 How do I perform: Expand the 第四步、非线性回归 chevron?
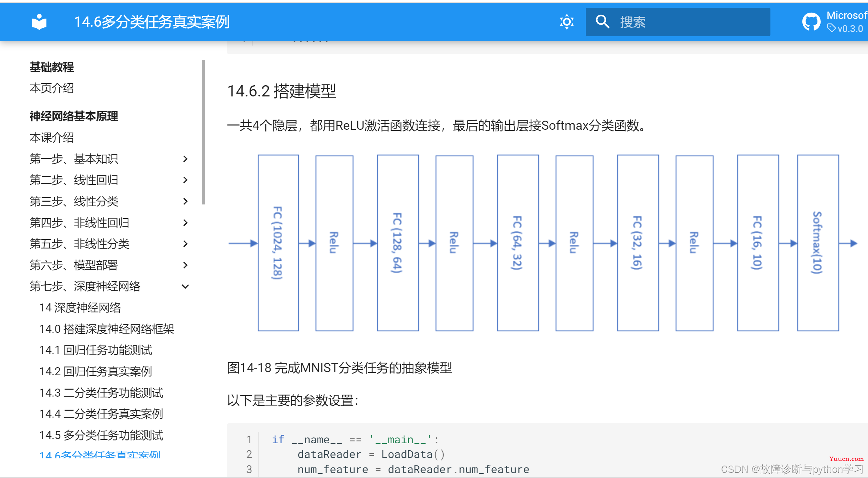(x=185, y=223)
